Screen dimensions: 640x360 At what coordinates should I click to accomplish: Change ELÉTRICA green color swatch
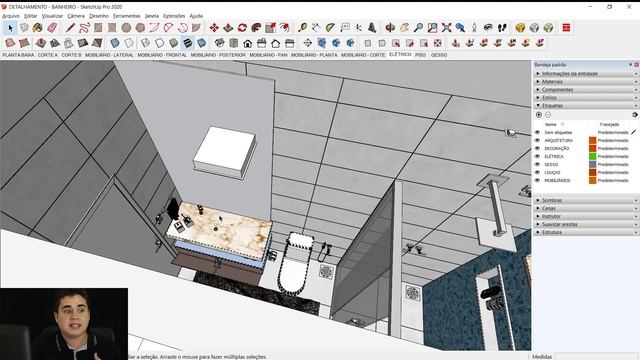pos(592,156)
